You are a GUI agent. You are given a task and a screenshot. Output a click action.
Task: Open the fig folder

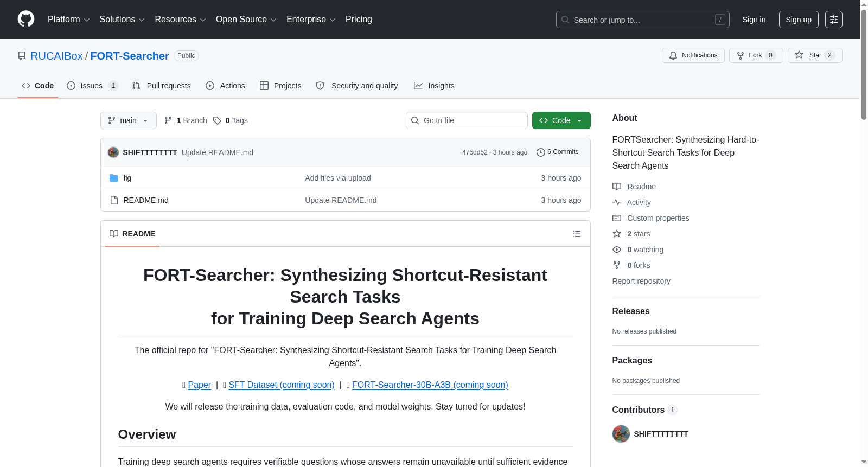(x=127, y=178)
